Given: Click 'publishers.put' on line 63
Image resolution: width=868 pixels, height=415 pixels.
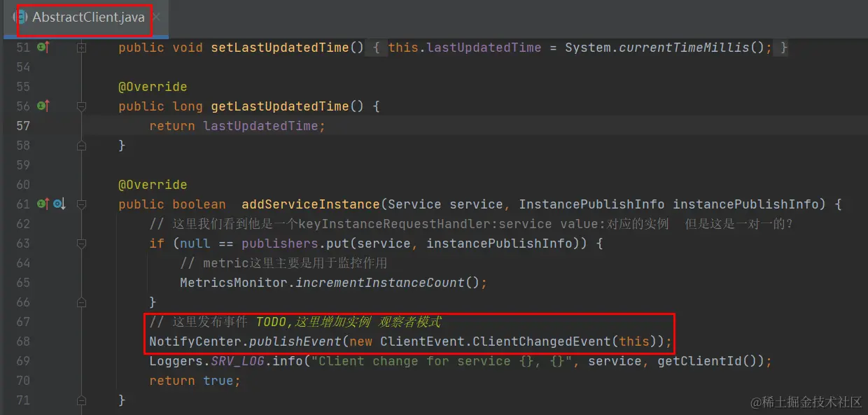Looking at the screenshot, I should 295,244.
